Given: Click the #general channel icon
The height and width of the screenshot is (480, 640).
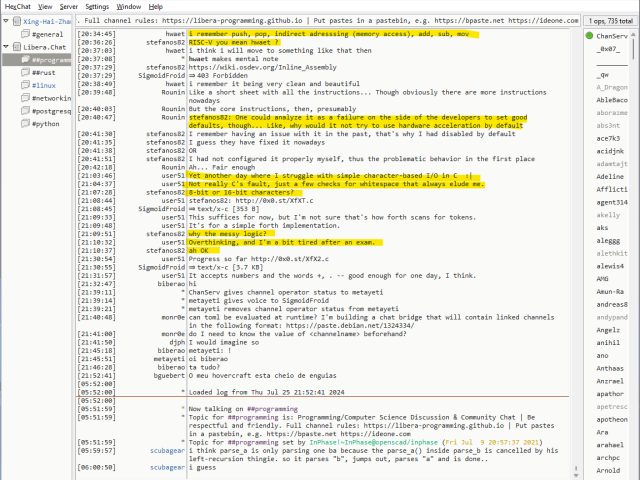Looking at the screenshot, I should tap(24, 34).
